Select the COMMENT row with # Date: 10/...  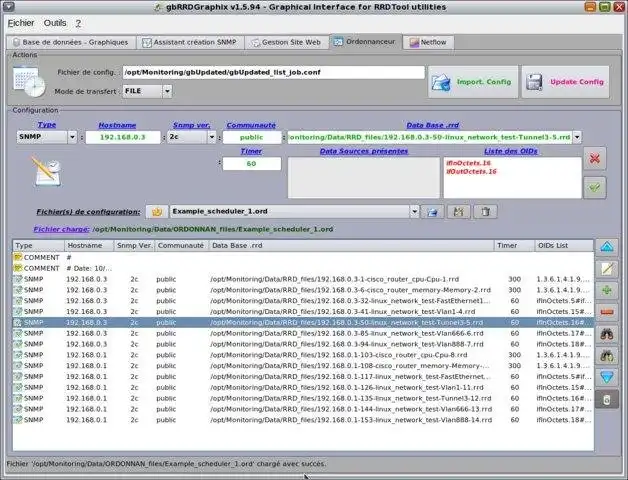point(303,268)
